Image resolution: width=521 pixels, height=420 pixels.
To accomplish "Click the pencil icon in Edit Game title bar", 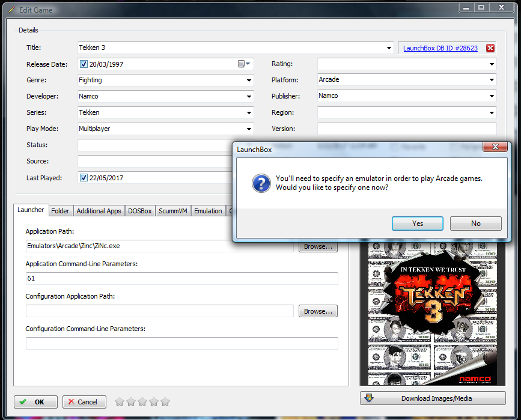I will click(11, 10).
